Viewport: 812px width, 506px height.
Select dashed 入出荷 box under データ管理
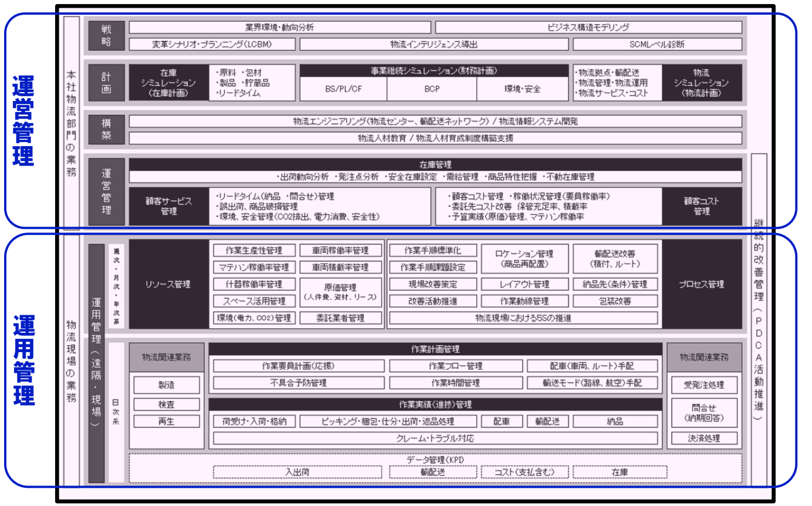298,472
